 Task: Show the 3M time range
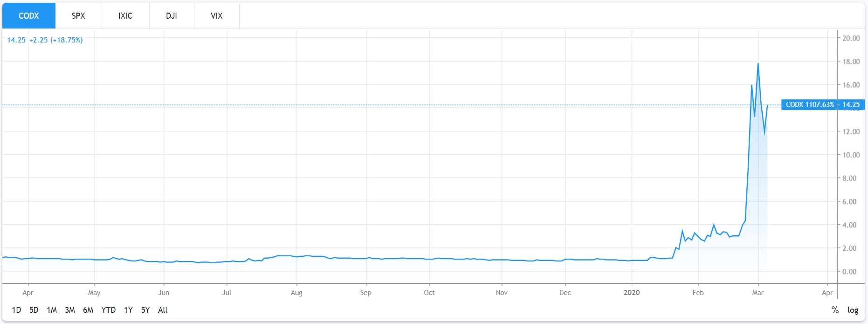(70, 310)
